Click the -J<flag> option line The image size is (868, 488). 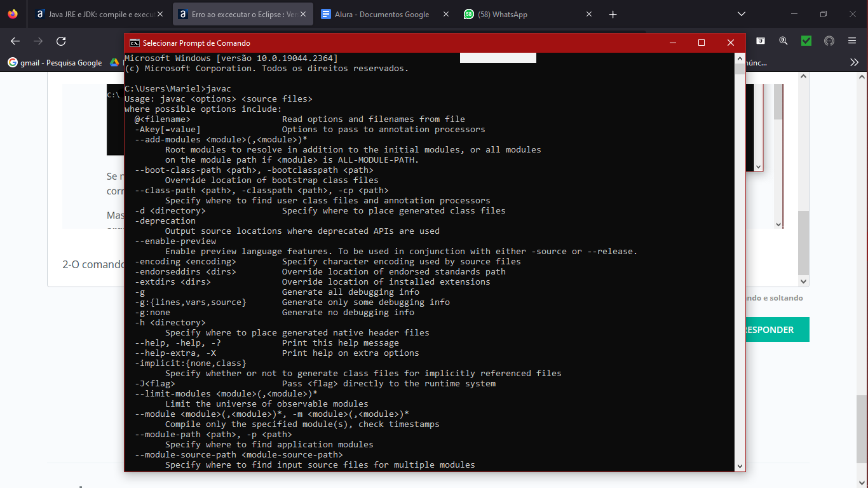pyautogui.click(x=315, y=384)
